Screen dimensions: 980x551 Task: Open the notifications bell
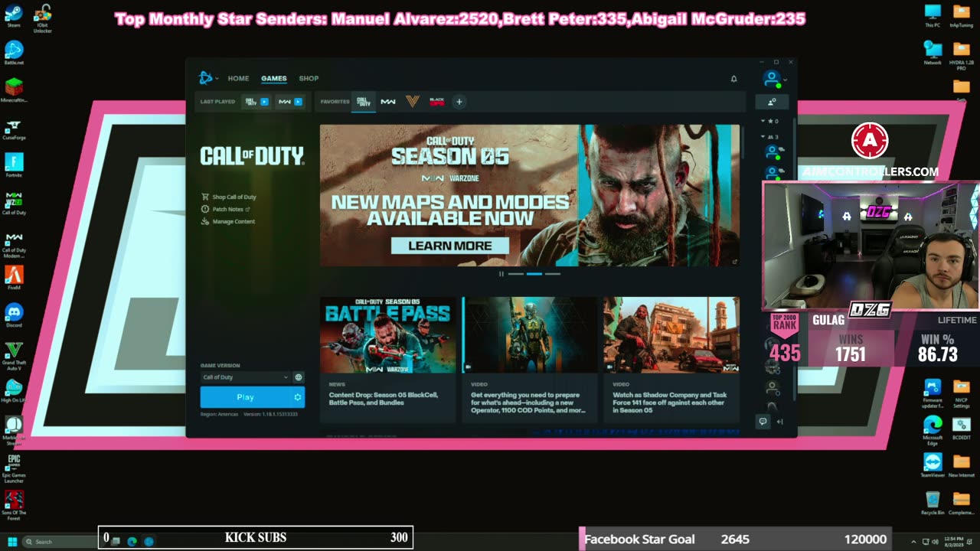[x=733, y=78]
